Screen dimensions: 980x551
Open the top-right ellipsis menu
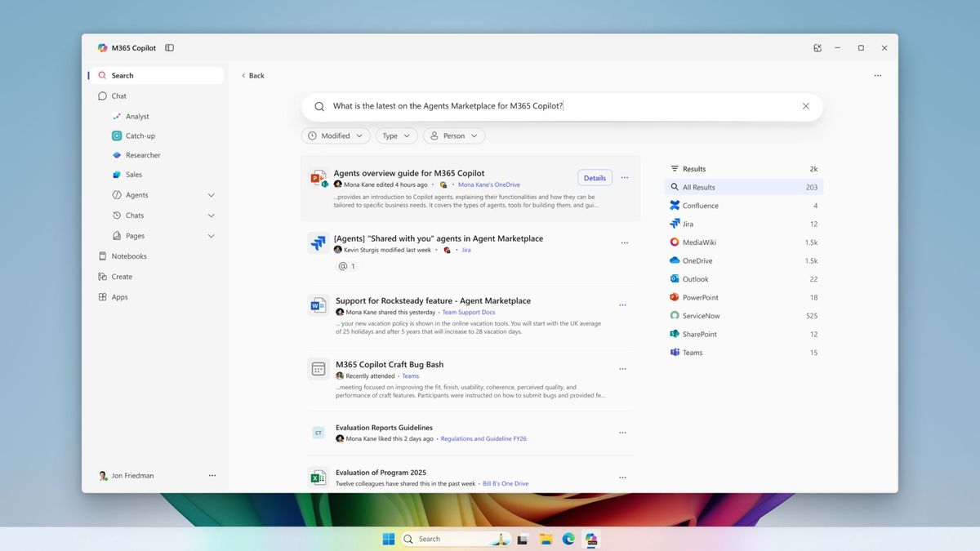point(878,75)
